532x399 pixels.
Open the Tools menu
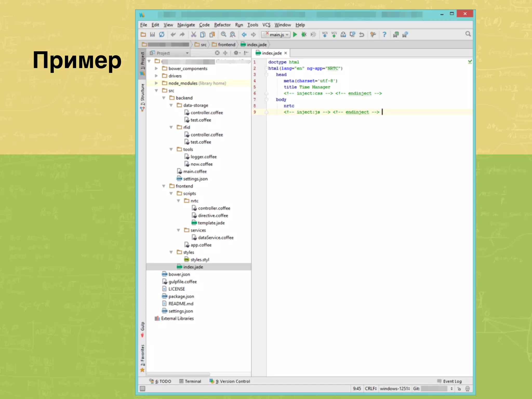click(x=252, y=25)
